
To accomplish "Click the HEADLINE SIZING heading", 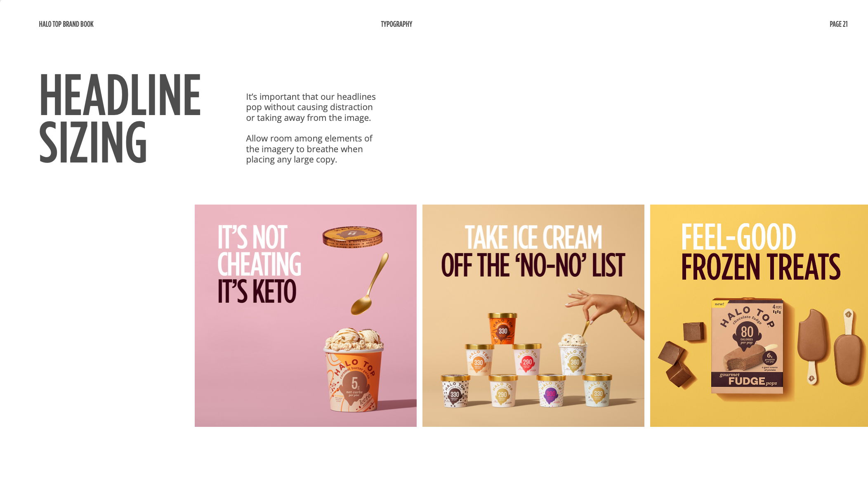I will [x=120, y=118].
